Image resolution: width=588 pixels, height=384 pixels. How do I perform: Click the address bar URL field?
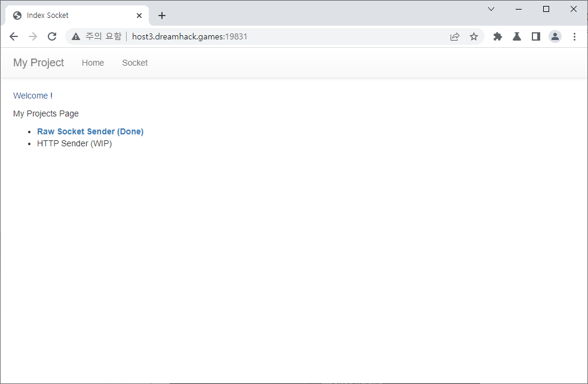pyautogui.click(x=269, y=36)
